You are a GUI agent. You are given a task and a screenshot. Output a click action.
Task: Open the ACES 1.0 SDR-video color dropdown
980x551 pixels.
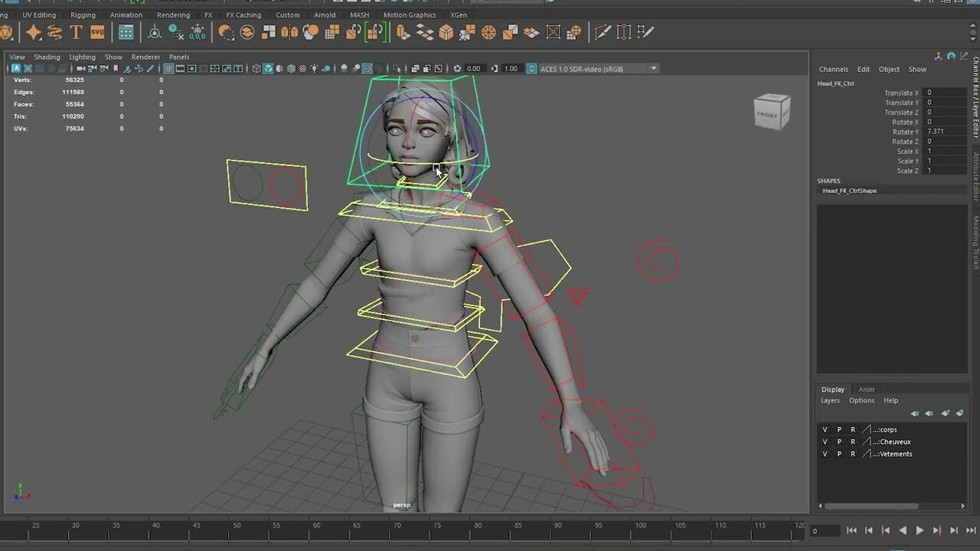[653, 68]
